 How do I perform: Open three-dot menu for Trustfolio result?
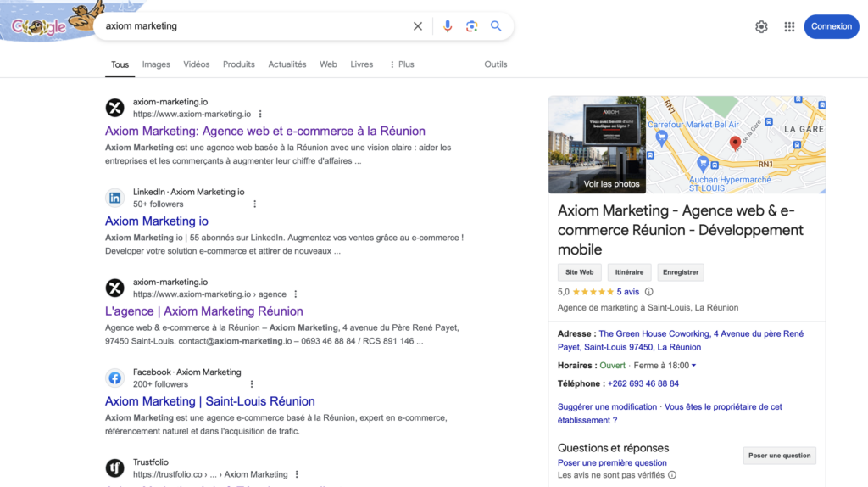point(297,474)
